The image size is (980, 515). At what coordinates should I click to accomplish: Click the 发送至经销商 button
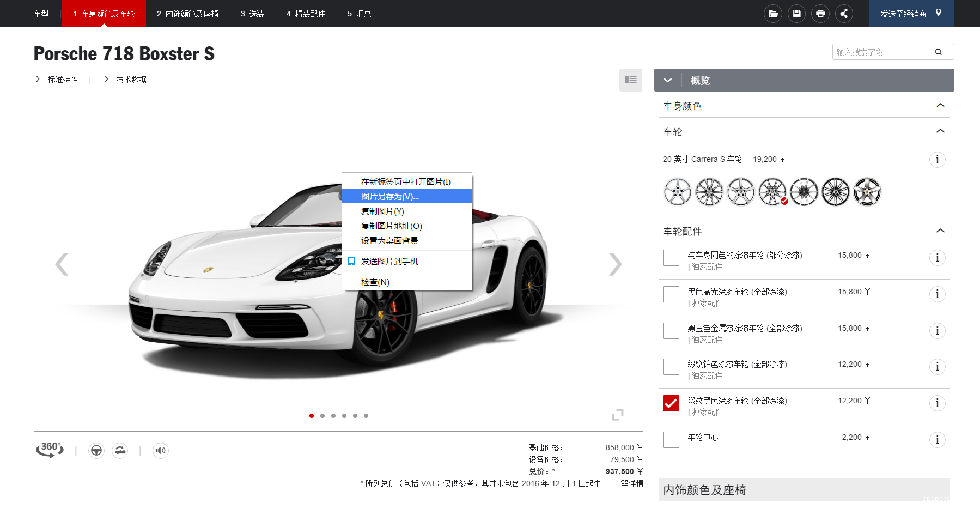911,14
